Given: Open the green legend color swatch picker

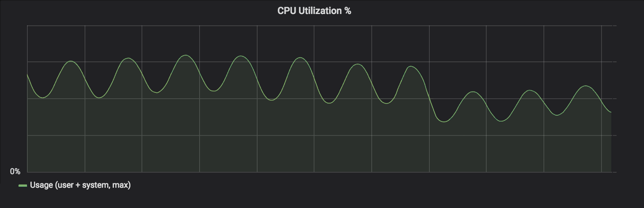Looking at the screenshot, I should 23,186.
